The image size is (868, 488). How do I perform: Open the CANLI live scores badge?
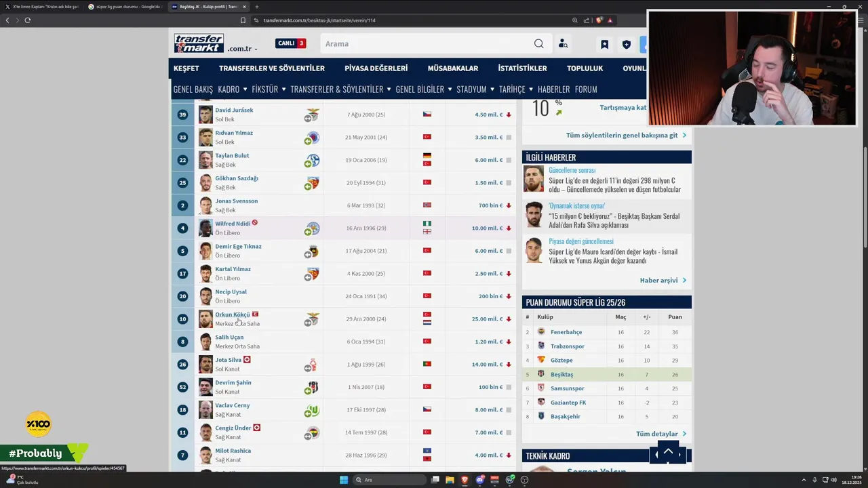pos(291,43)
